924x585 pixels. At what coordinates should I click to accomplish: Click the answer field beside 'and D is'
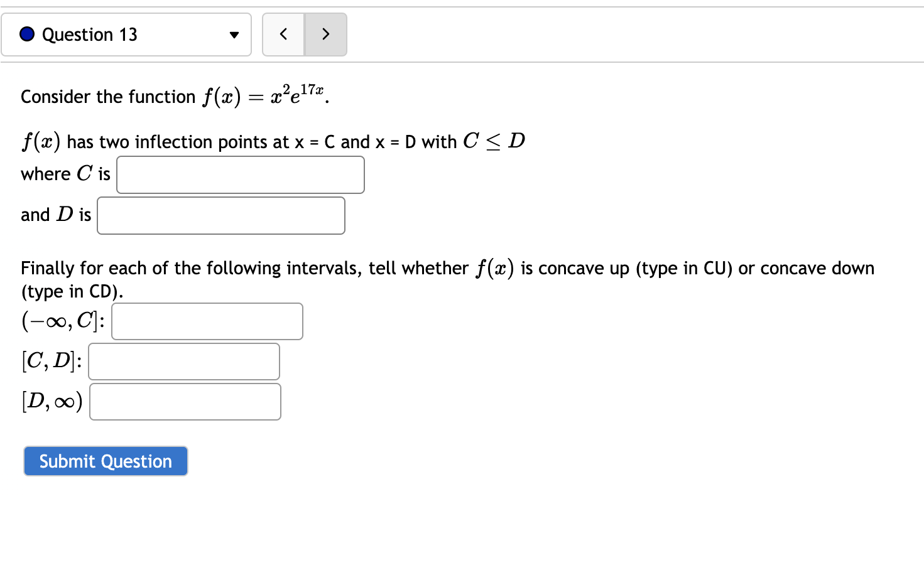tap(220, 215)
